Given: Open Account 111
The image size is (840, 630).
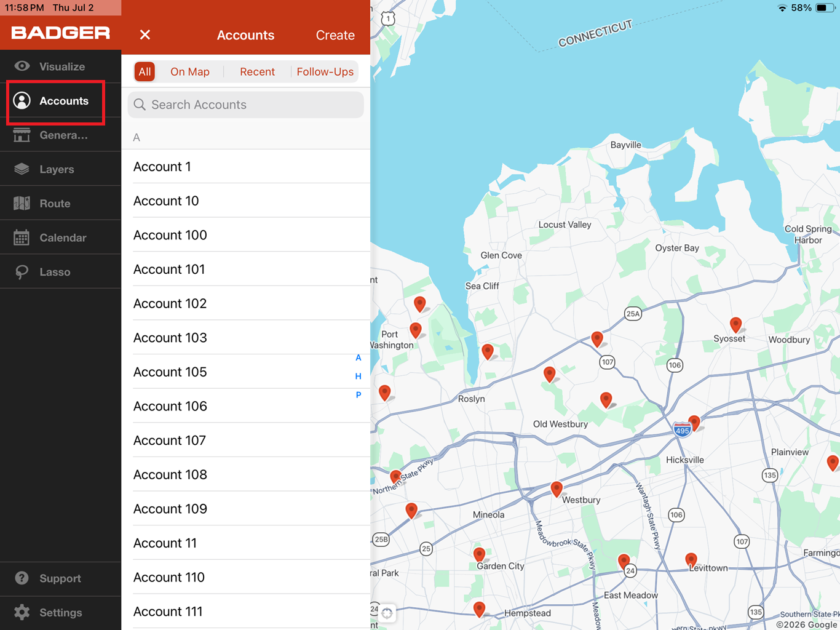Looking at the screenshot, I should (x=246, y=612).
